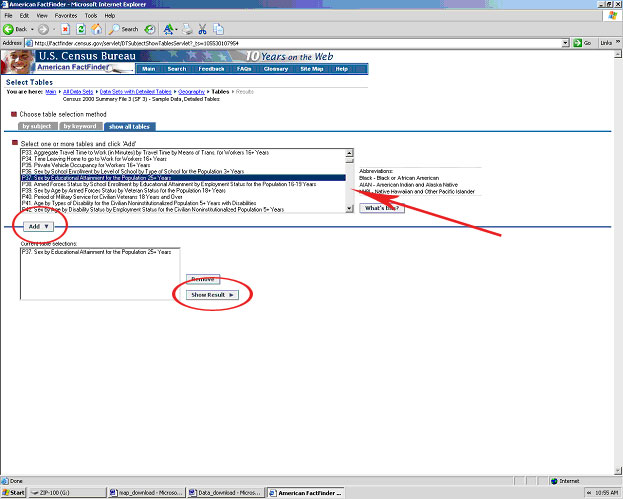The height and width of the screenshot is (499, 623).
Task: Switch to map_download taskbar window
Action: [147, 493]
